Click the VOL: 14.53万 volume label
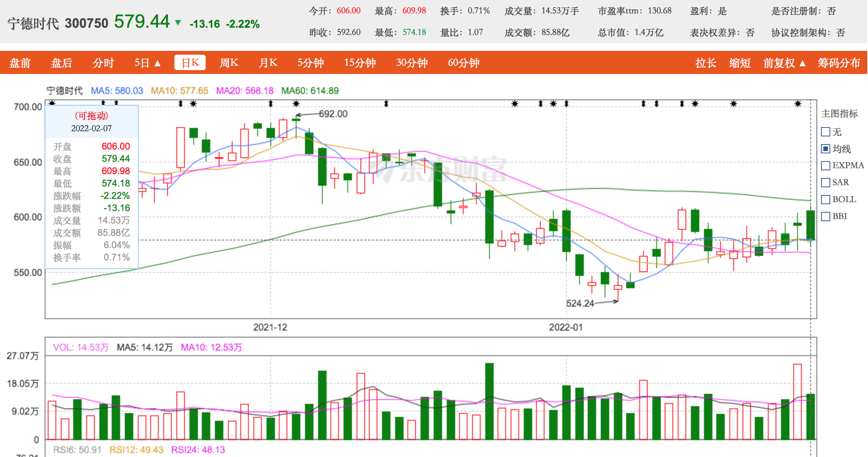The height and width of the screenshot is (457, 868). (80, 347)
